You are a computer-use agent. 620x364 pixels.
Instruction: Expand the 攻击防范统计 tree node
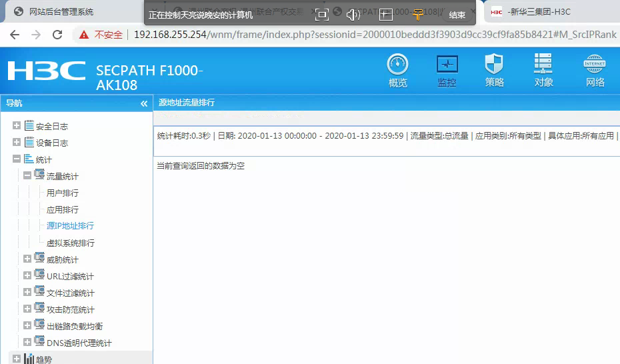click(x=27, y=309)
